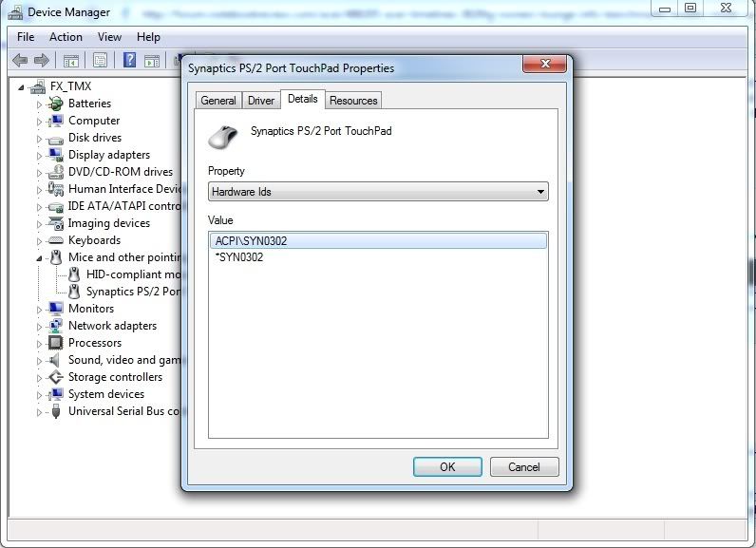Screen dimensions: 756x548
Task: Expand the Batteries node
Action: pyautogui.click(x=39, y=104)
